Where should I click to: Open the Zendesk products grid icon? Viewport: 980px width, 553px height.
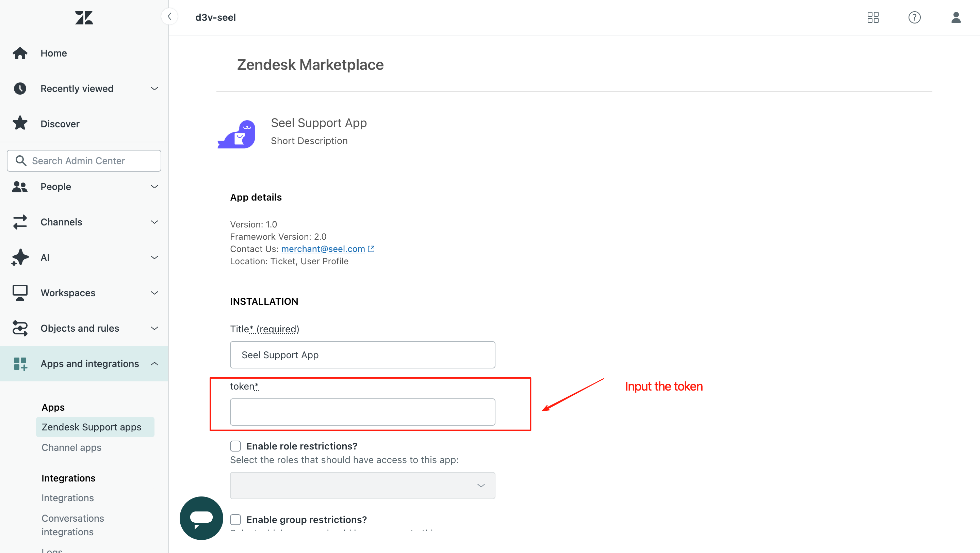tap(873, 17)
